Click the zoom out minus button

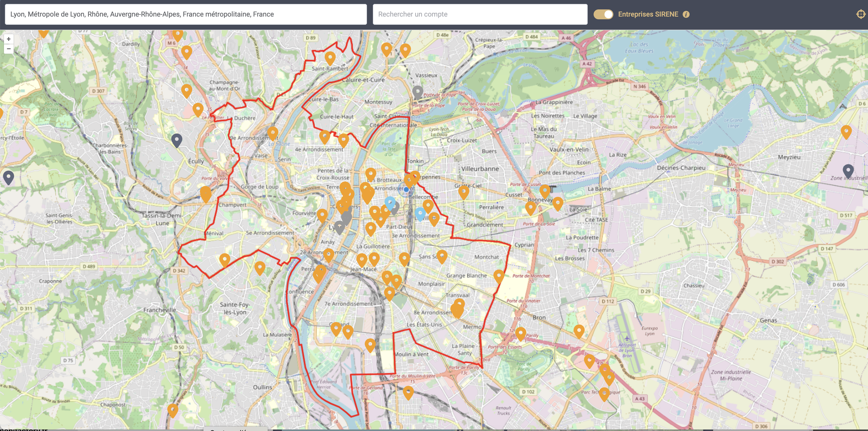pyautogui.click(x=9, y=49)
